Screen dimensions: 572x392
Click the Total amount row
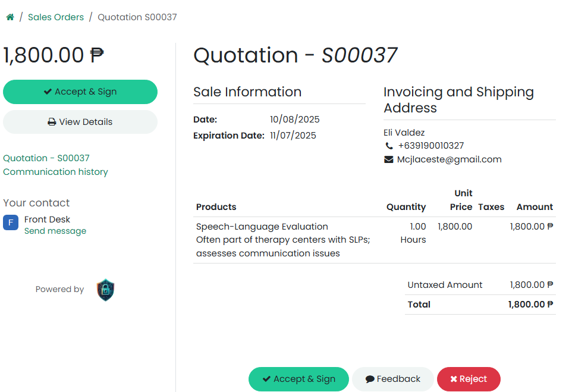point(480,305)
